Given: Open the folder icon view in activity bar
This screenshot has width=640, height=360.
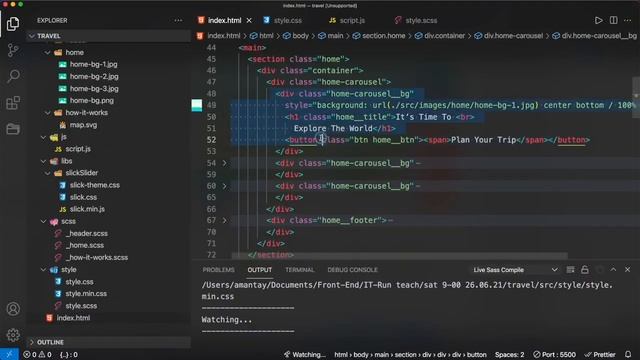Looking at the screenshot, I should [13, 129].
